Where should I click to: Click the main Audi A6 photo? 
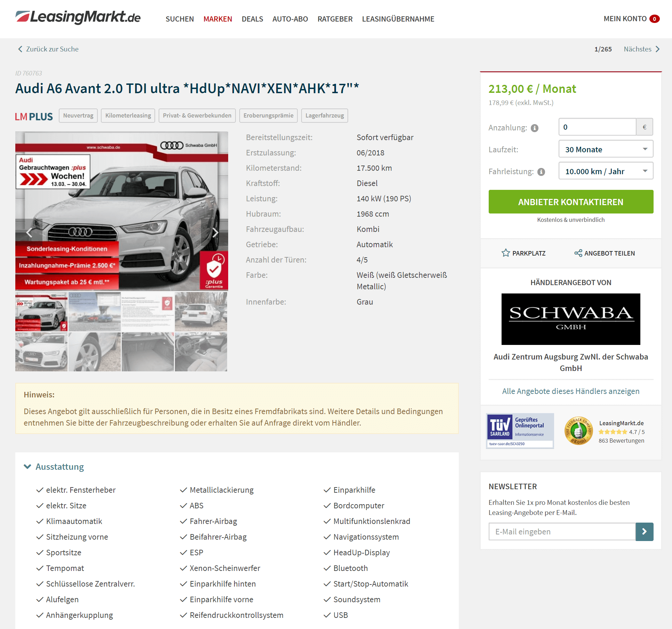(122, 211)
